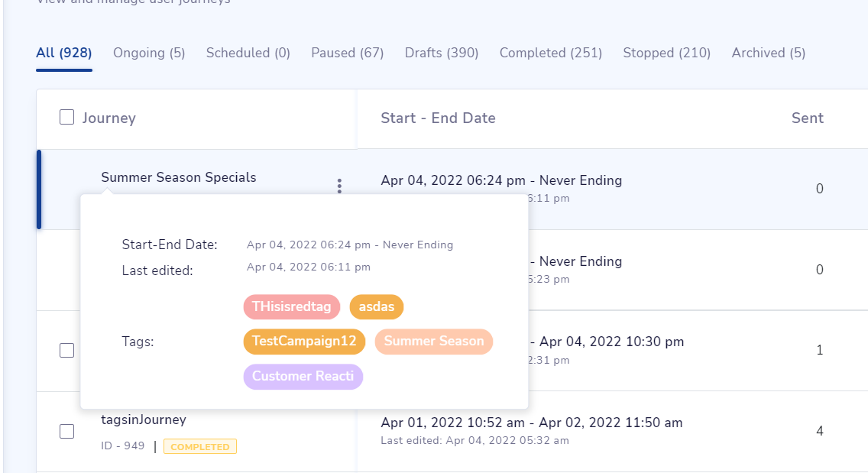The width and height of the screenshot is (868, 473).
Task: Check the journey row showing 1 sent
Action: click(x=67, y=350)
